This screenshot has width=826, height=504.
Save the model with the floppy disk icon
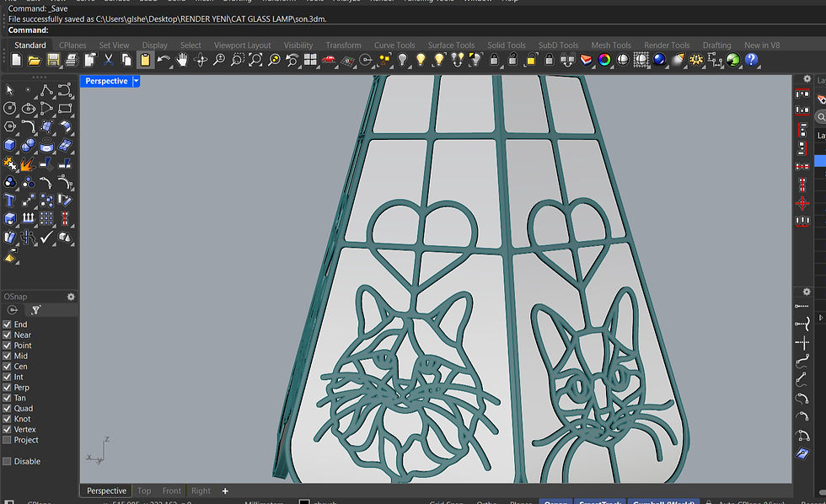pyautogui.click(x=53, y=60)
